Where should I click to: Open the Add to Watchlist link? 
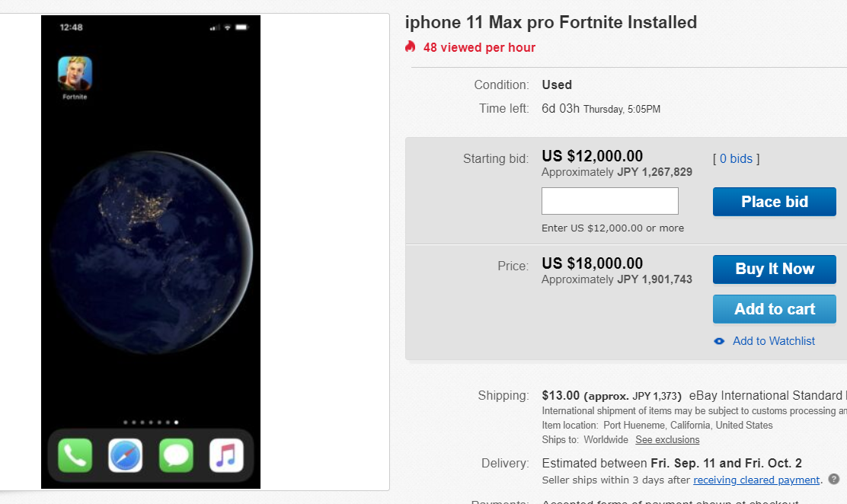(x=773, y=341)
